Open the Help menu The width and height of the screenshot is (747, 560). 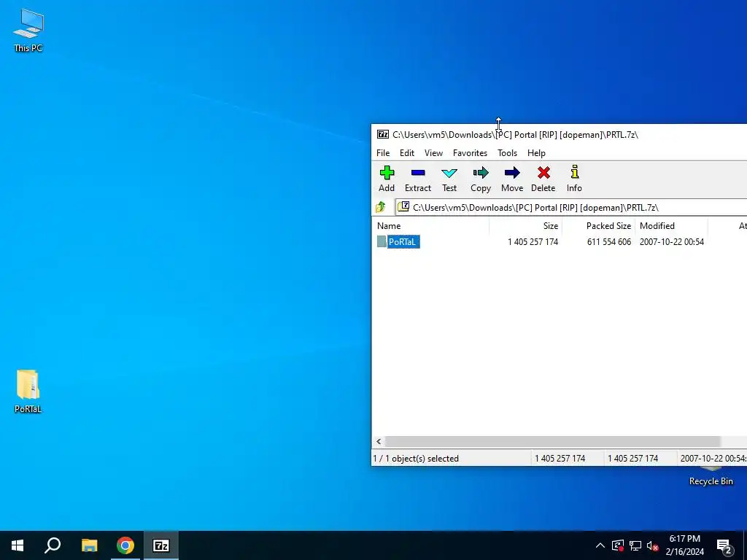coord(536,153)
